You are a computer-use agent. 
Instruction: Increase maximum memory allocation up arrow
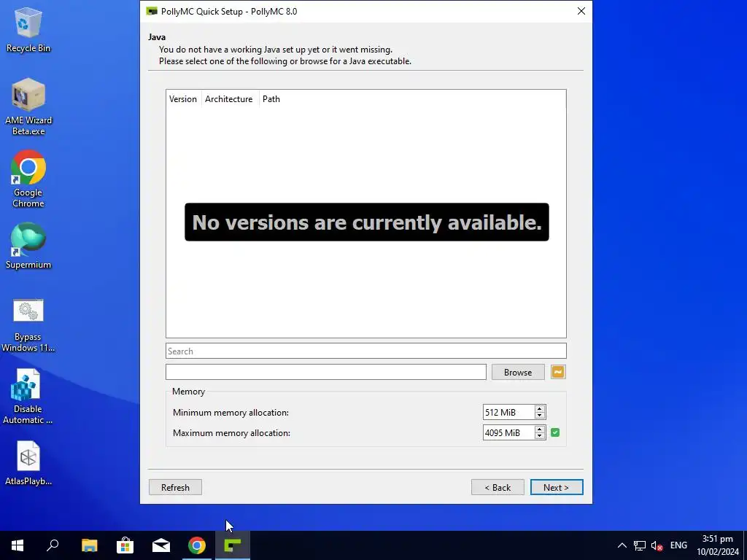539,429
